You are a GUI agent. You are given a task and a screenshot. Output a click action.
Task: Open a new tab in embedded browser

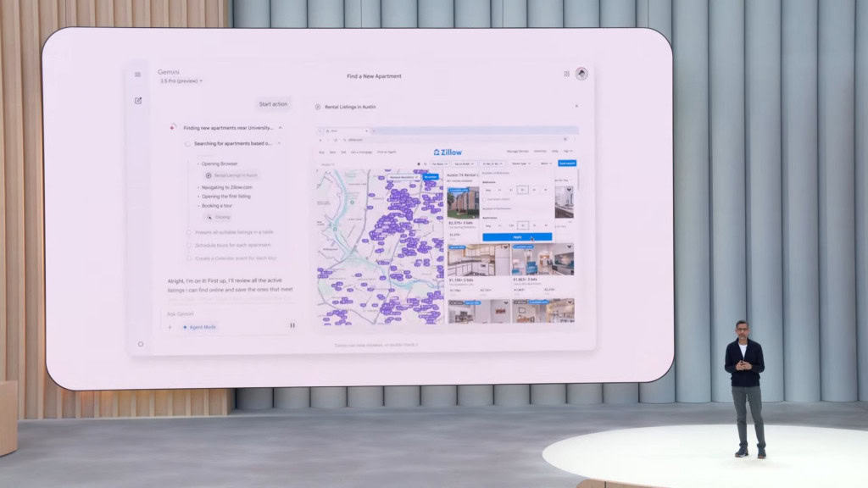(374, 130)
